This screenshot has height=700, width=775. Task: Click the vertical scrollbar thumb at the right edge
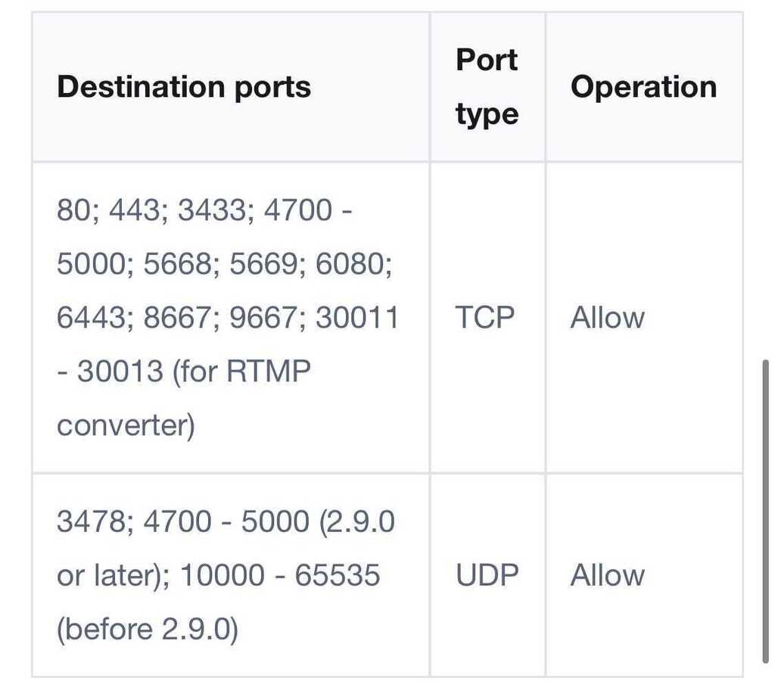click(x=766, y=511)
